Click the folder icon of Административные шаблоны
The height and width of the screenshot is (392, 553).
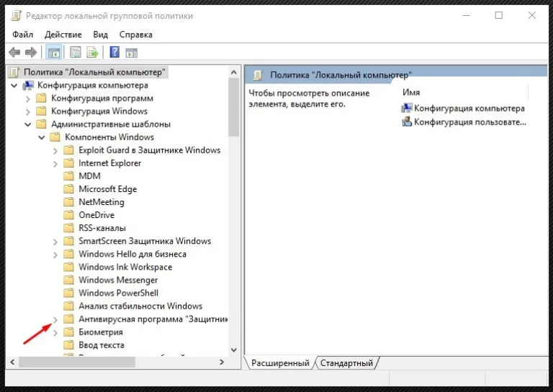[41, 124]
